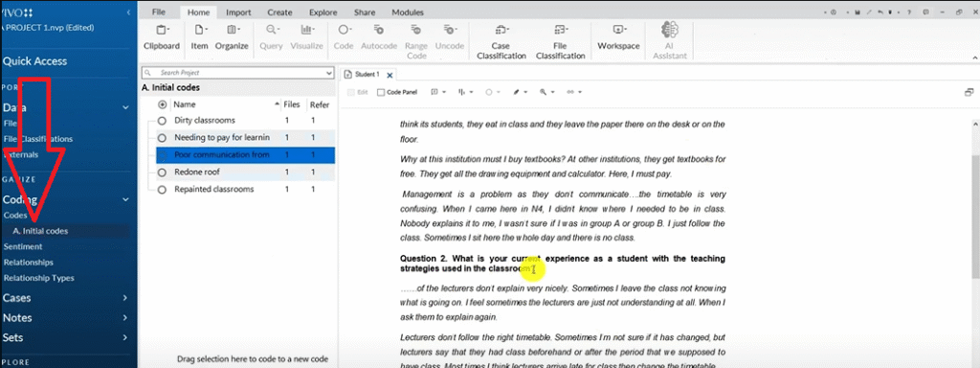Image resolution: width=980 pixels, height=368 pixels.
Task: Click the Student 1 document tab icon
Action: (x=348, y=75)
